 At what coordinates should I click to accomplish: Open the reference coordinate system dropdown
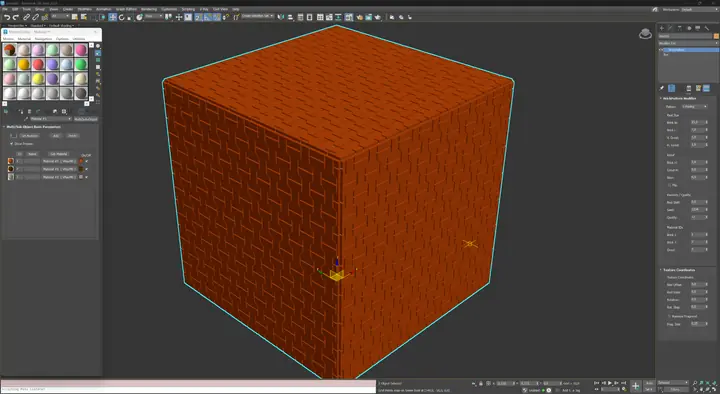(153, 17)
